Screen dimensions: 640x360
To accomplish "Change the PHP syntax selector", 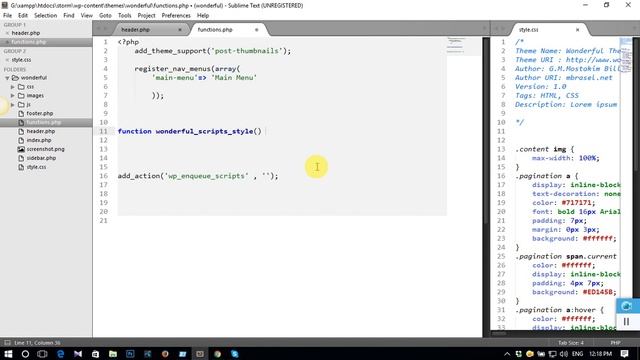I will pyautogui.click(x=616, y=343).
